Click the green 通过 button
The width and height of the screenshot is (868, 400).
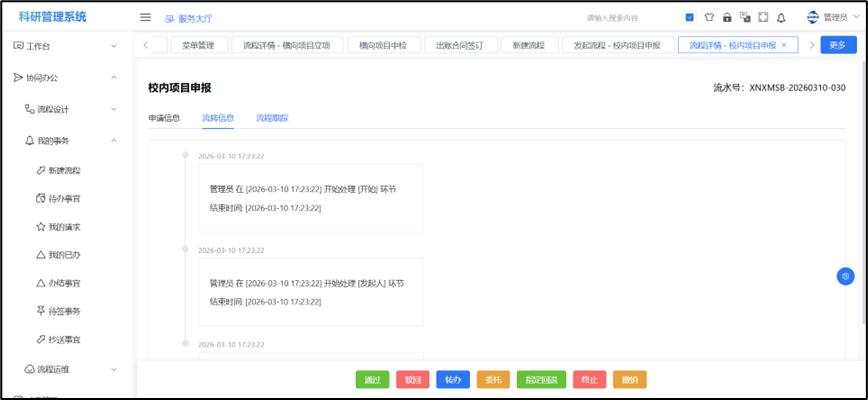tap(372, 380)
